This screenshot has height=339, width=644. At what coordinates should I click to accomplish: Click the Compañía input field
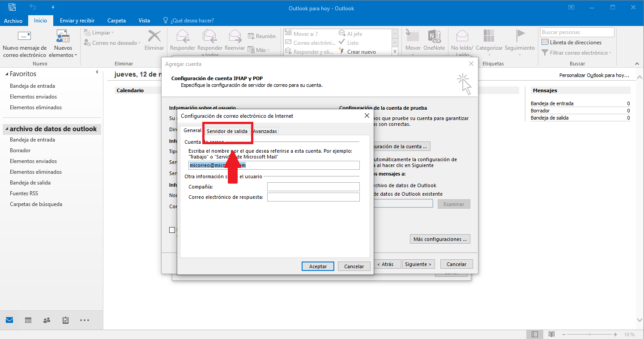coord(313,187)
